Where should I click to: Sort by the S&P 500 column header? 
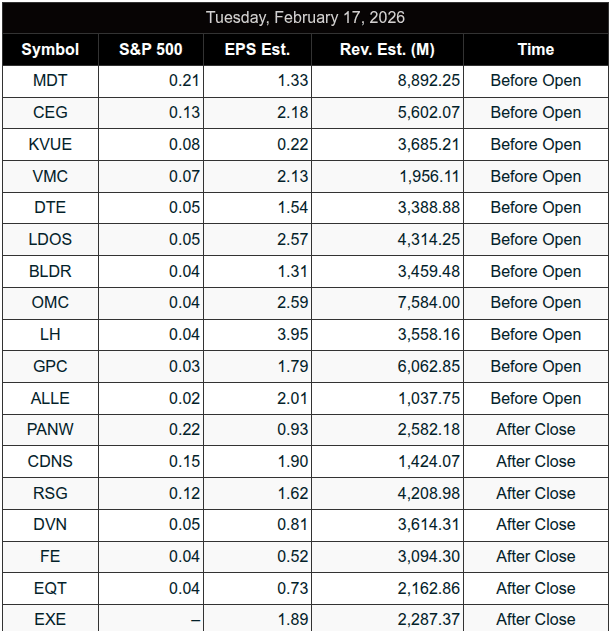[x=151, y=49]
